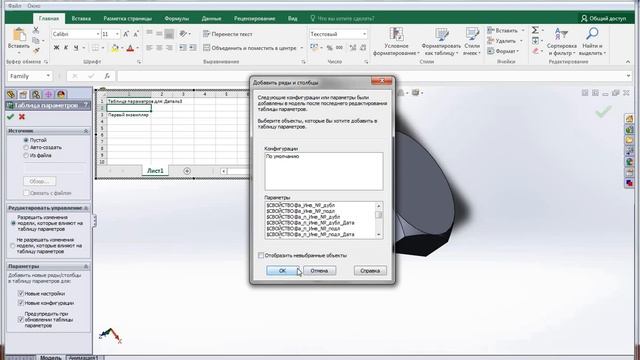Click the Cut scissors icon
Screen dimensions: 640x360
tap(36, 30)
